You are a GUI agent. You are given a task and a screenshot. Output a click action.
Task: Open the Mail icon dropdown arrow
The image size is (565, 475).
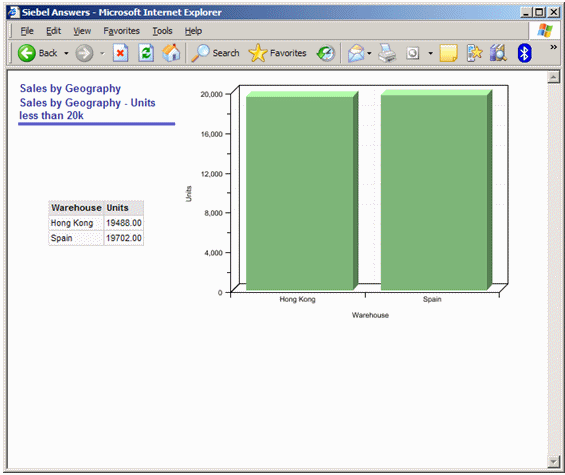(369, 53)
